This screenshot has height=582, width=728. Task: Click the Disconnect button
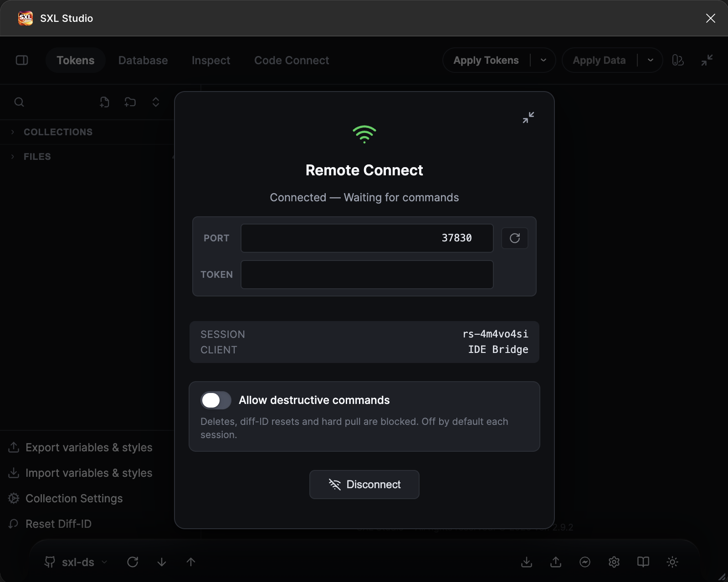364,485
